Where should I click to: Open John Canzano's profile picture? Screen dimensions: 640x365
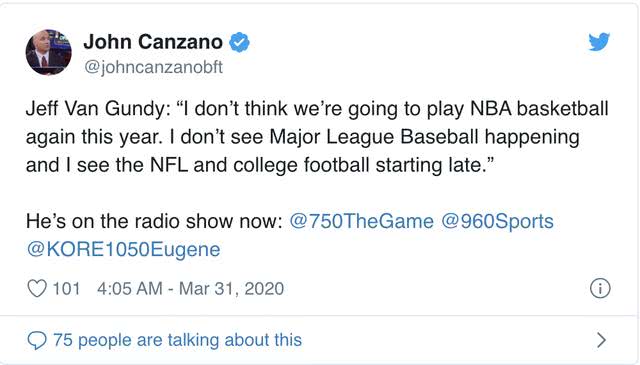pos(49,52)
